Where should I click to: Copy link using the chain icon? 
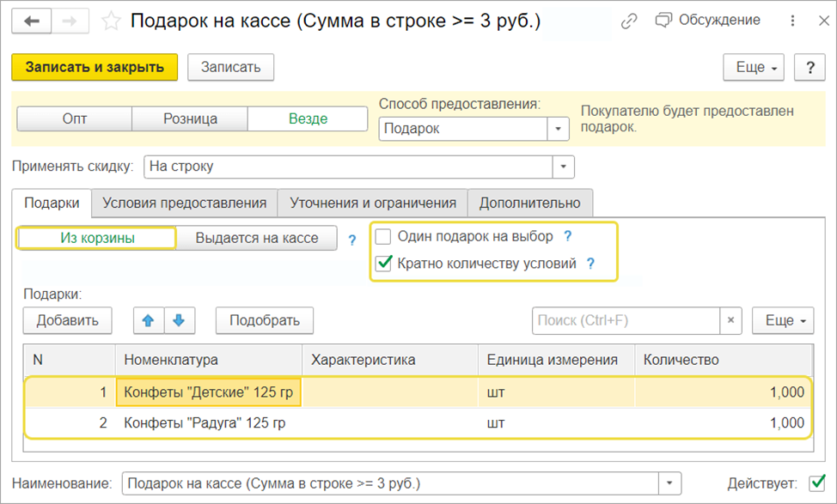click(629, 21)
